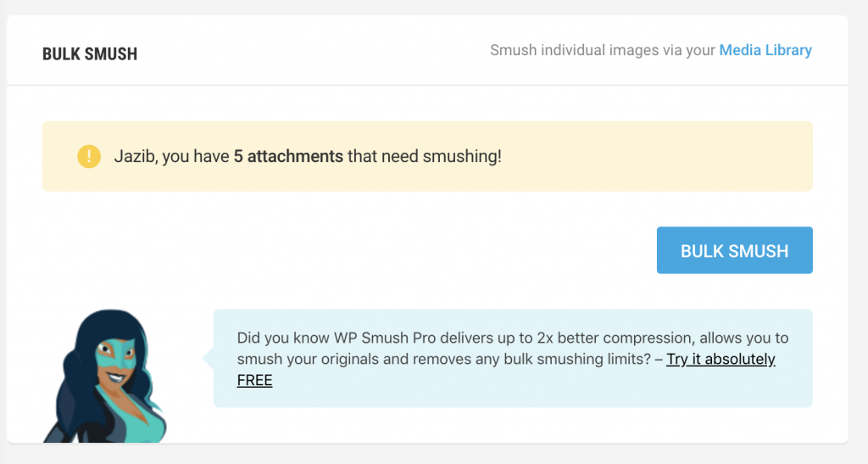The image size is (868, 464).
Task: Click the speech bubble's pointer arrow
Action: 209,358
